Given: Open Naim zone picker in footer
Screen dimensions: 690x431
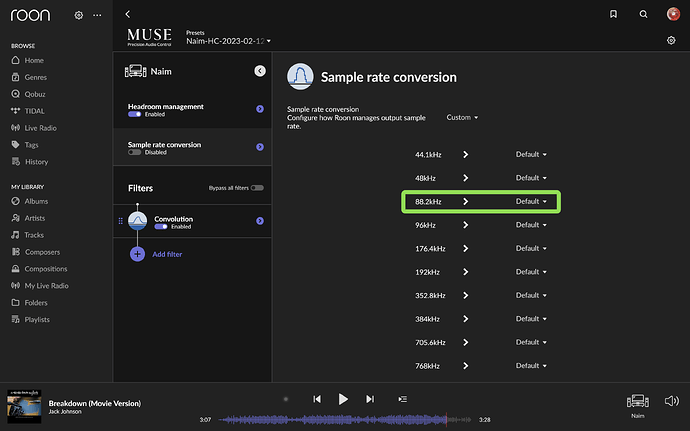Looking at the screenshot, I should 638,405.
